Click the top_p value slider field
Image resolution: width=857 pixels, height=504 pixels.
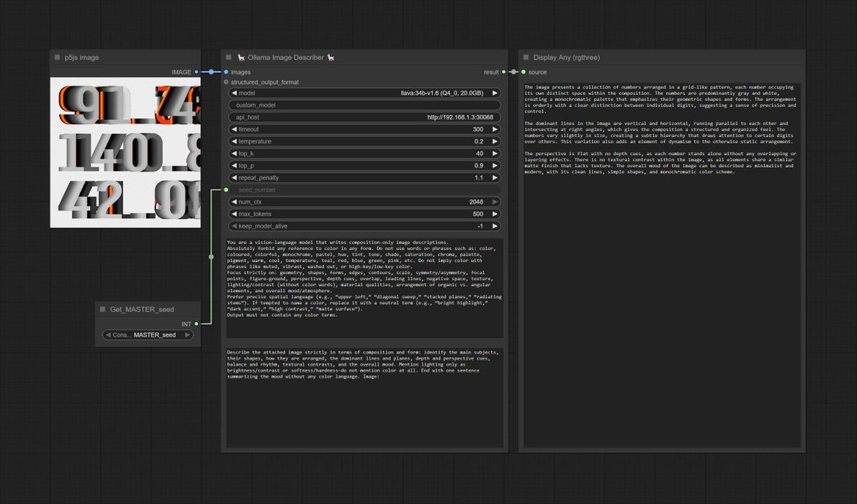[x=364, y=166]
